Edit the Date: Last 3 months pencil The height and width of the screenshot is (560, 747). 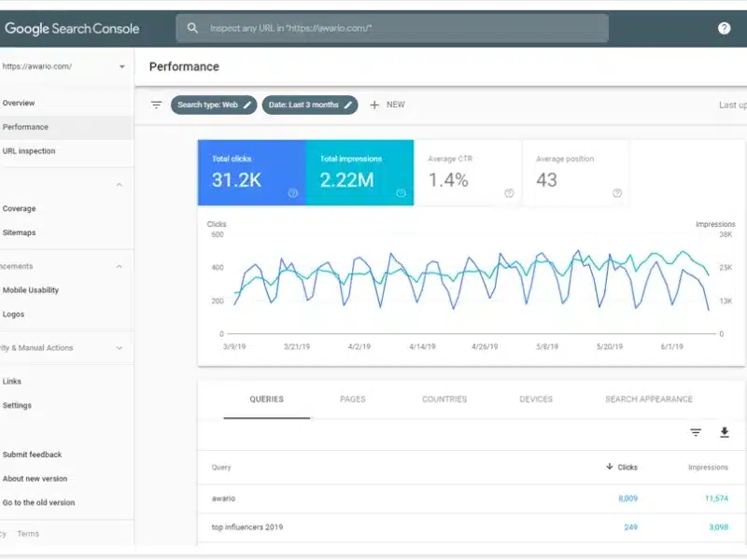348,105
